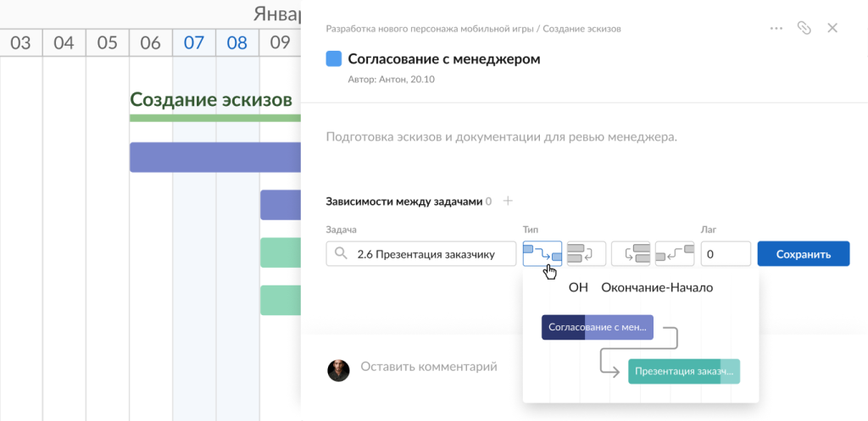Click the long purple task bar starting at day 06
This screenshot has height=421, width=868.
coord(215,157)
